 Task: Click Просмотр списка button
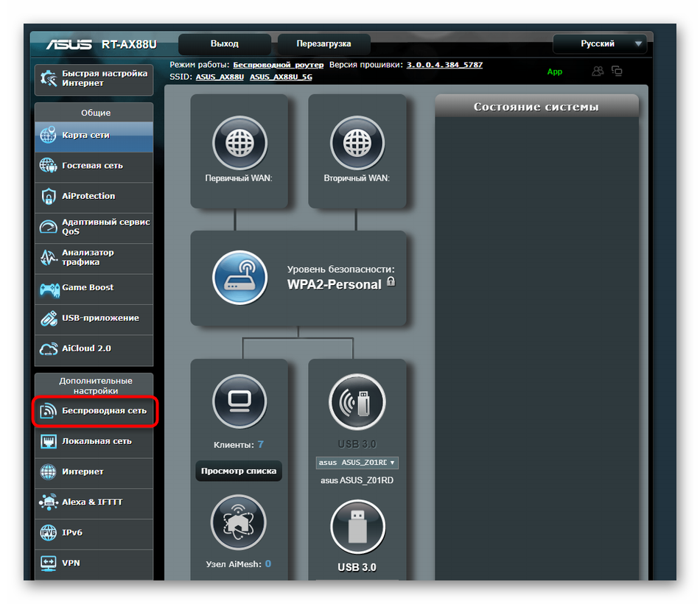[239, 471]
